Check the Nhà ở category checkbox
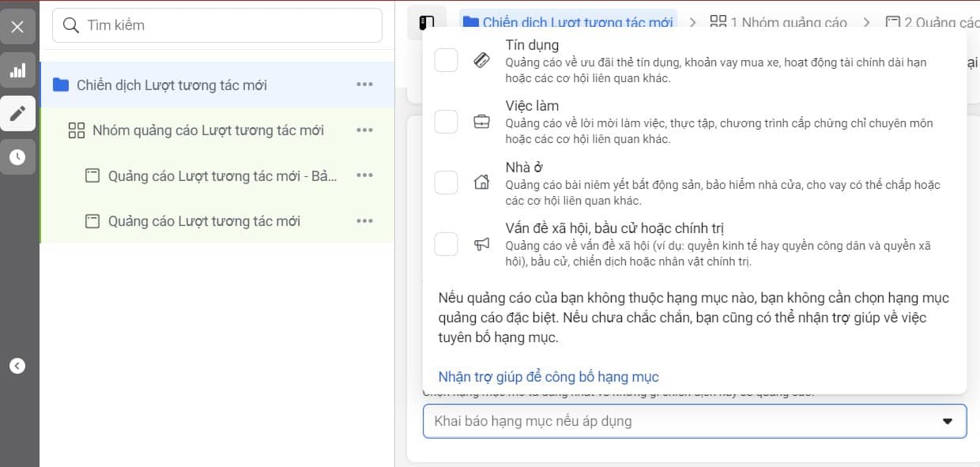This screenshot has height=467, width=980. click(x=447, y=183)
